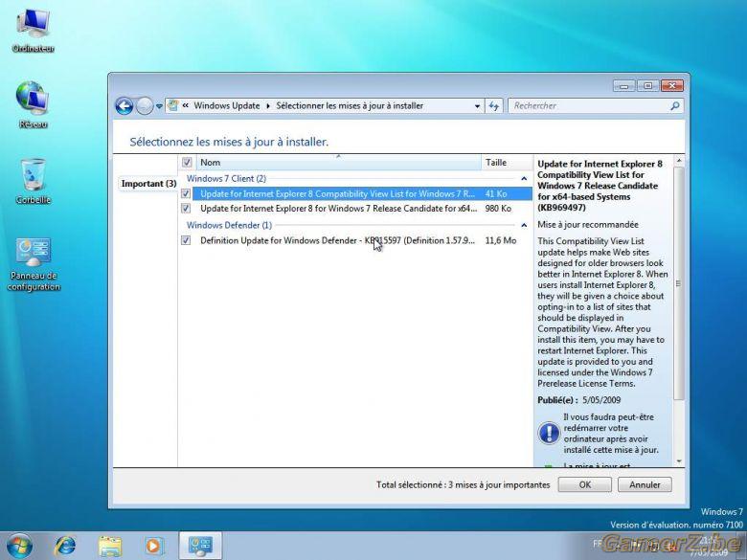Screen dimensions: 747x560
Task: Open recent pages dropdown arrow
Action: point(159,106)
